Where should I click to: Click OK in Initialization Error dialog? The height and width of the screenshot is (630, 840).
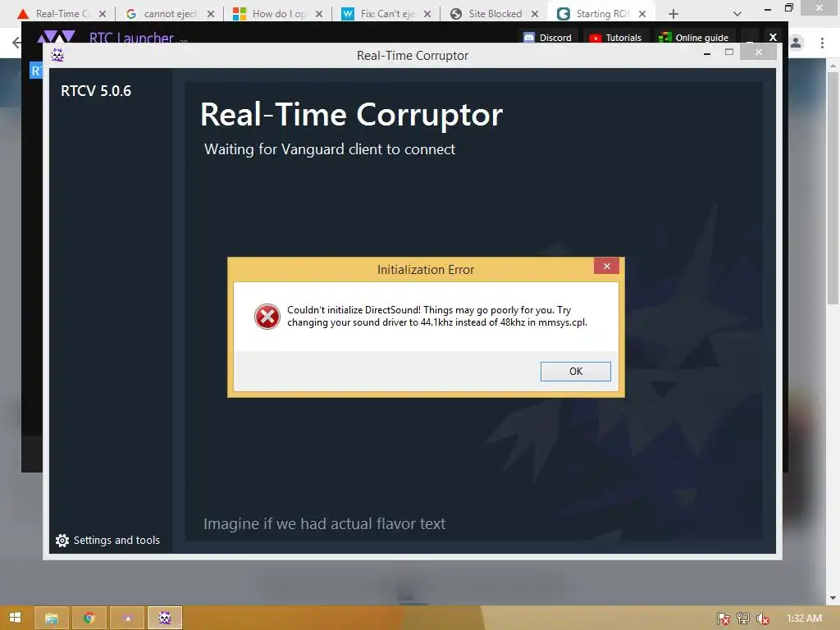pyautogui.click(x=575, y=372)
